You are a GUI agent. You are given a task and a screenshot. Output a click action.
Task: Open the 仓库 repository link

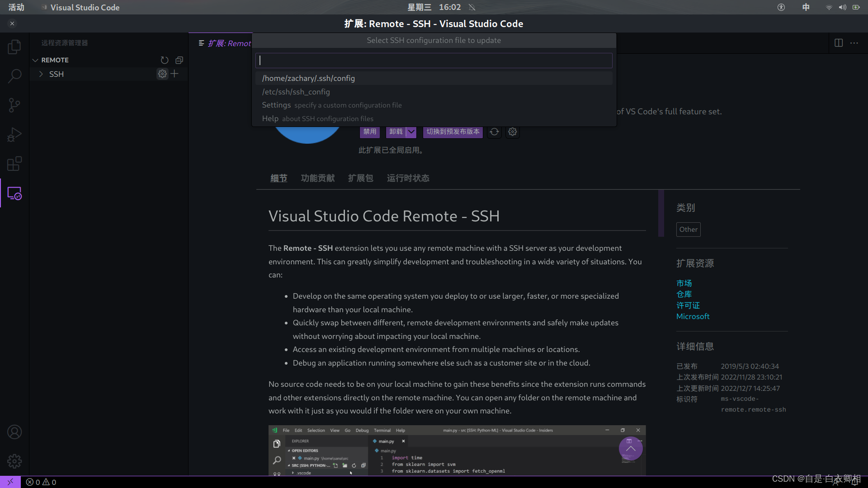coord(684,294)
